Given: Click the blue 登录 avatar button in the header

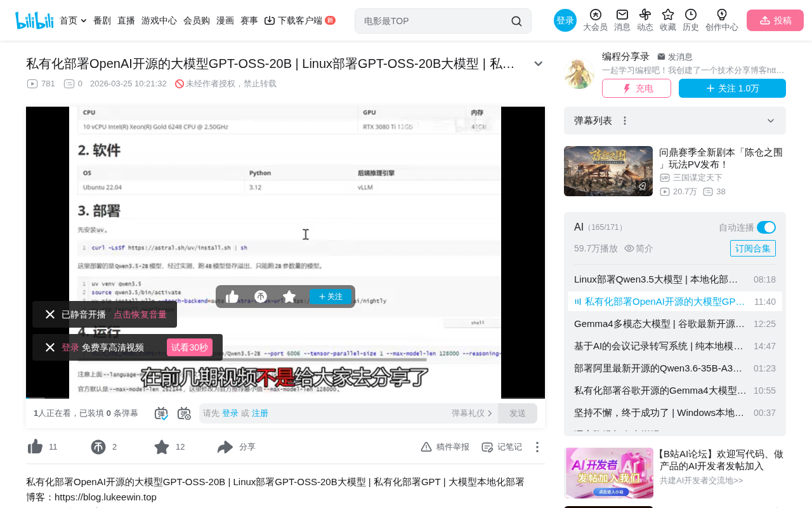Looking at the screenshot, I should click(565, 20).
